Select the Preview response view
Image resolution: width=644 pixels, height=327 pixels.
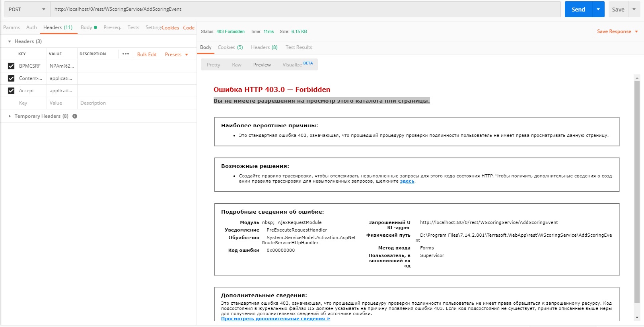click(262, 65)
